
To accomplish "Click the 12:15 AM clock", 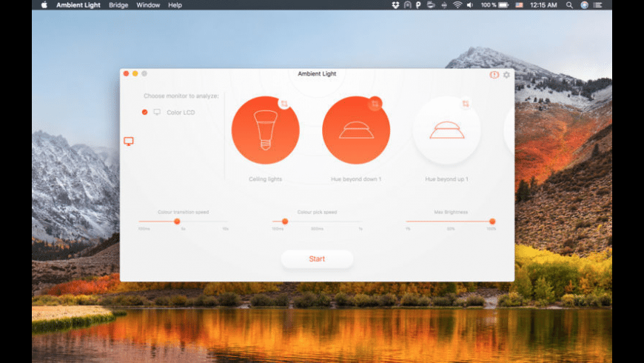I will tap(543, 5).
